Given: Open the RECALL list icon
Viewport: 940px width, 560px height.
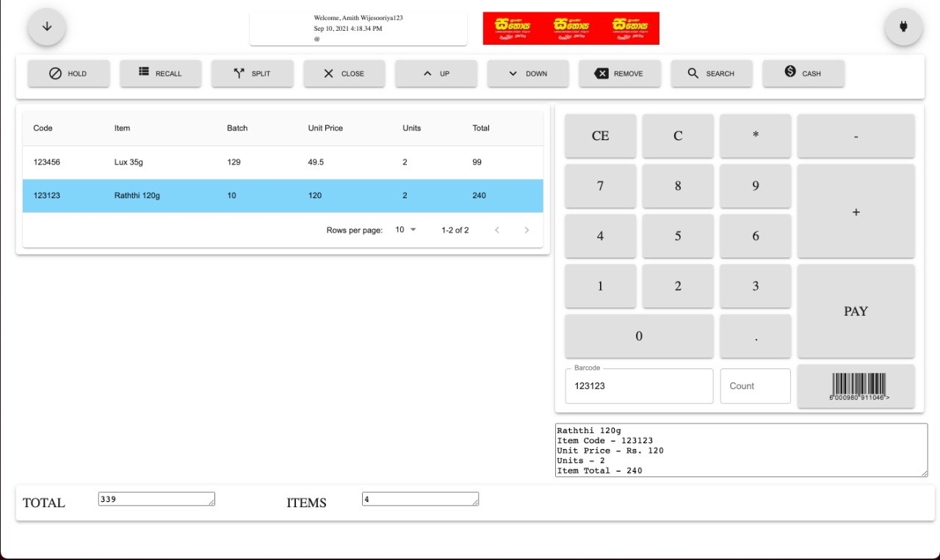Looking at the screenshot, I should 145,73.
